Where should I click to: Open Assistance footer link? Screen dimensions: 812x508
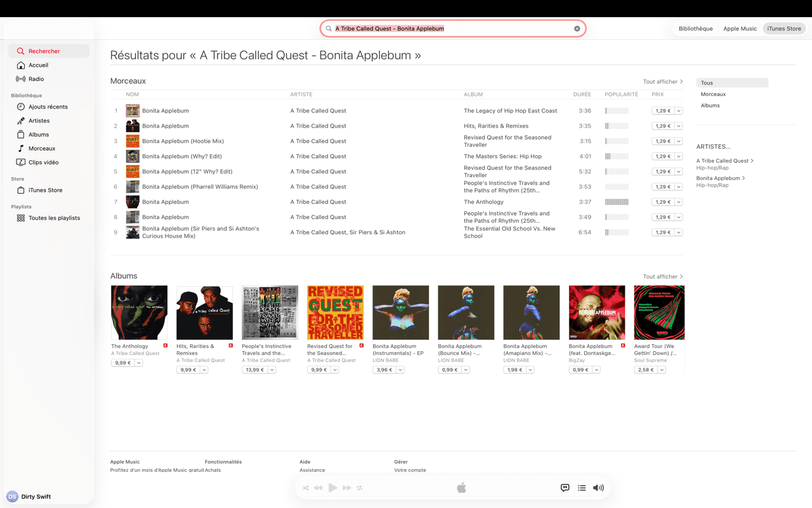[x=312, y=471]
